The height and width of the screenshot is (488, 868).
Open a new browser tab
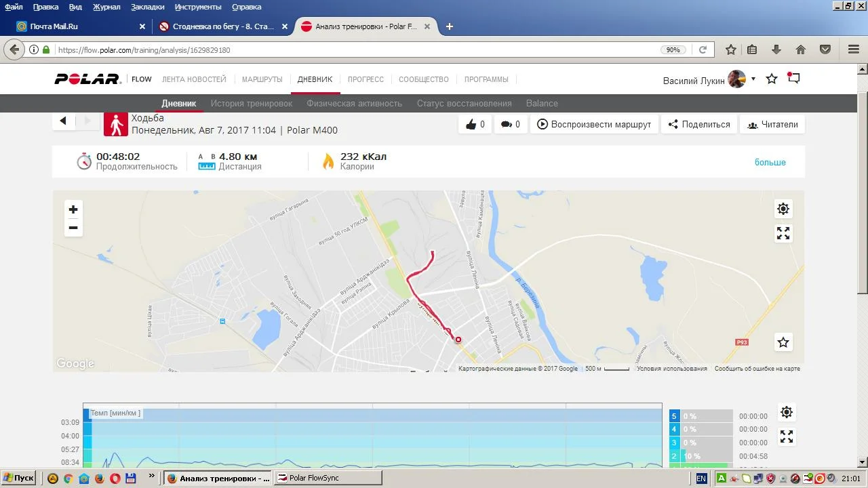pyautogui.click(x=449, y=26)
